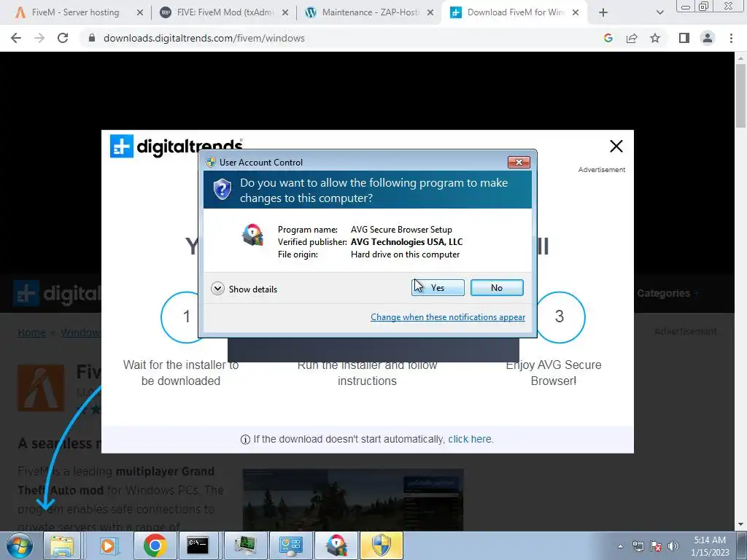Open the tab search dropdown chevron
The image size is (747, 560).
click(659, 13)
